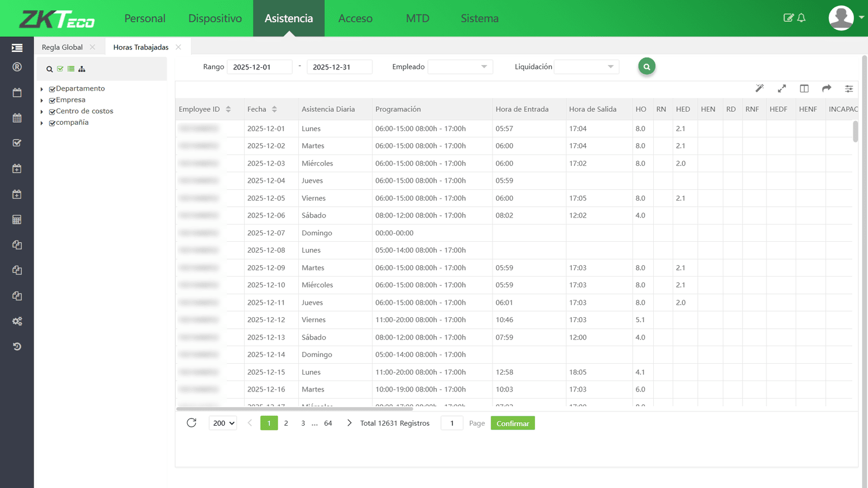Open the Empleado dropdown
The width and height of the screenshot is (868, 488).
pos(460,67)
